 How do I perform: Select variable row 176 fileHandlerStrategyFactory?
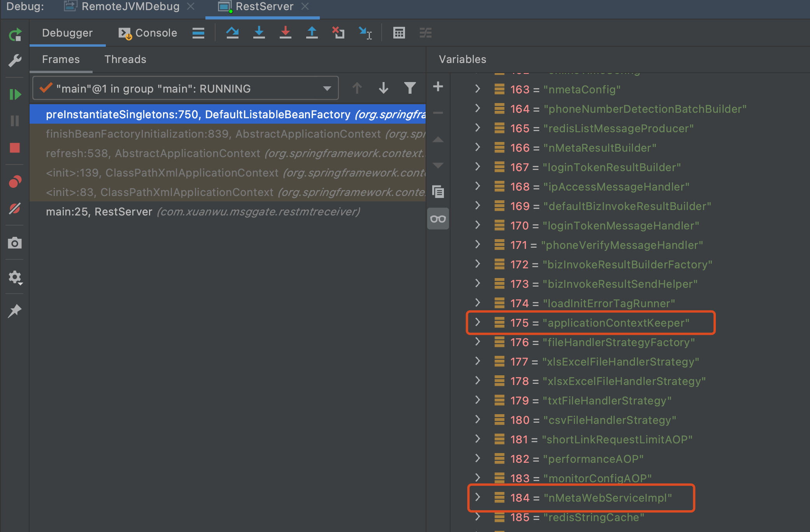[630, 342]
